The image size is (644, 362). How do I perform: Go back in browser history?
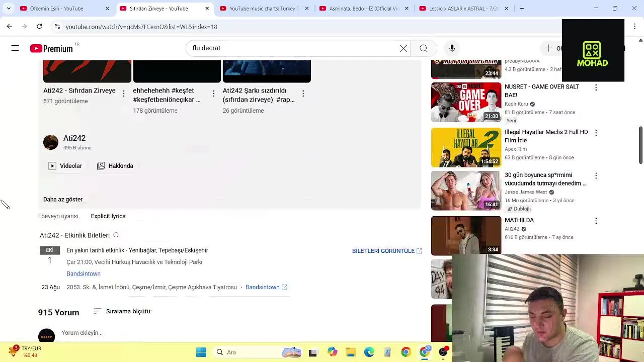point(9,26)
